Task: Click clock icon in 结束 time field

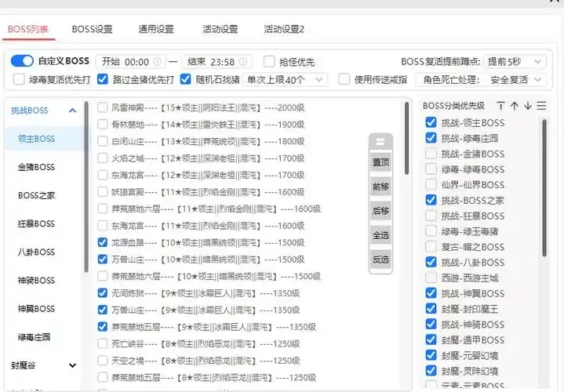Action: pyautogui.click(x=243, y=62)
